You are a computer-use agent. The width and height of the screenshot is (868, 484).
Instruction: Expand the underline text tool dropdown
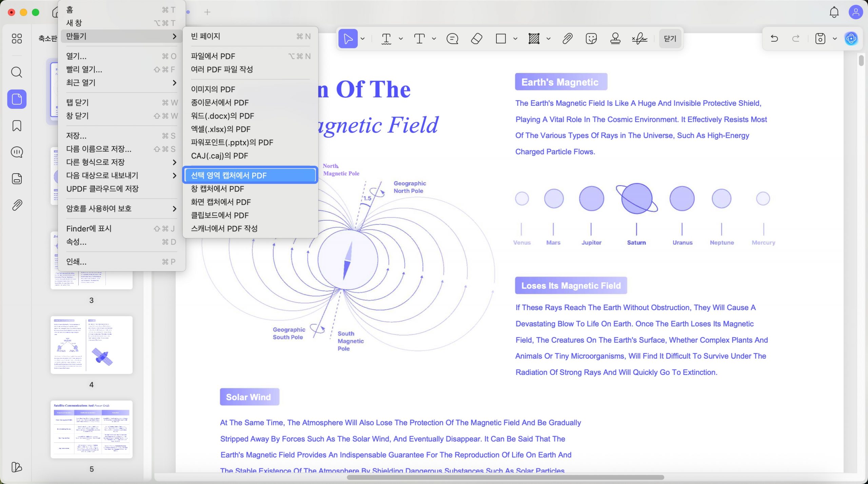pyautogui.click(x=400, y=39)
